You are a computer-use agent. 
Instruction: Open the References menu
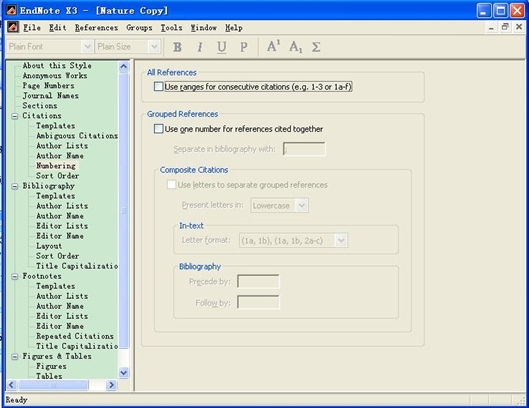(x=96, y=28)
